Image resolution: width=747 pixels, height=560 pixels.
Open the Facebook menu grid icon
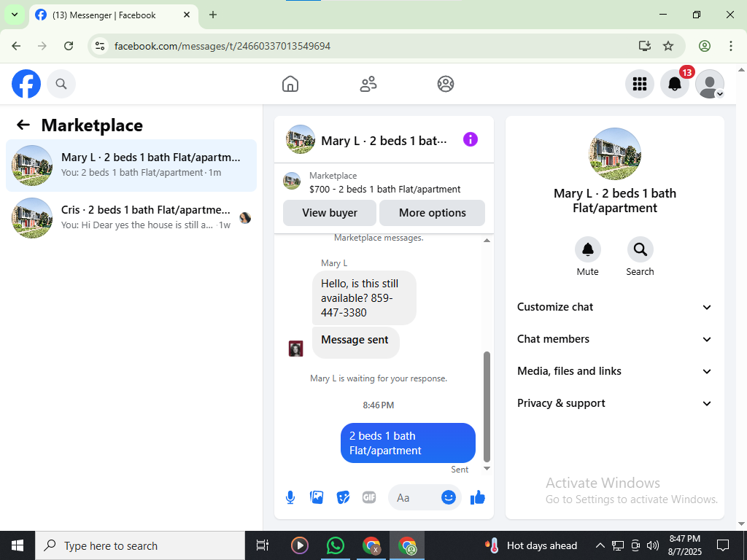click(639, 84)
